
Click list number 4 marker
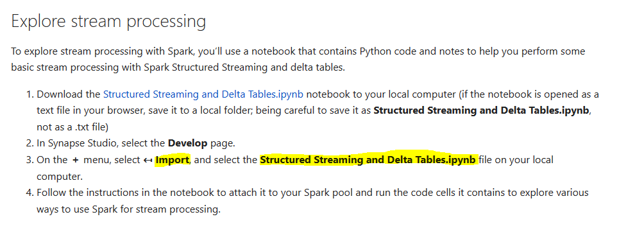(29, 193)
